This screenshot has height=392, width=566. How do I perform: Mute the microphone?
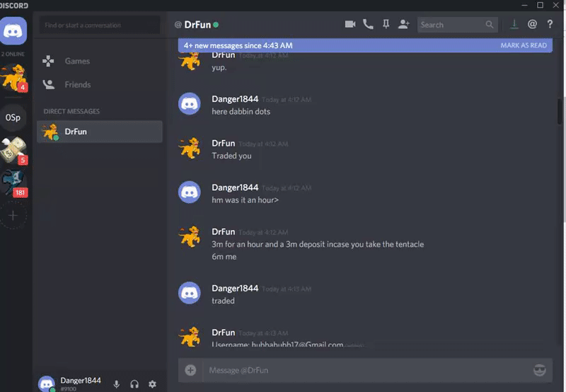coord(117,384)
